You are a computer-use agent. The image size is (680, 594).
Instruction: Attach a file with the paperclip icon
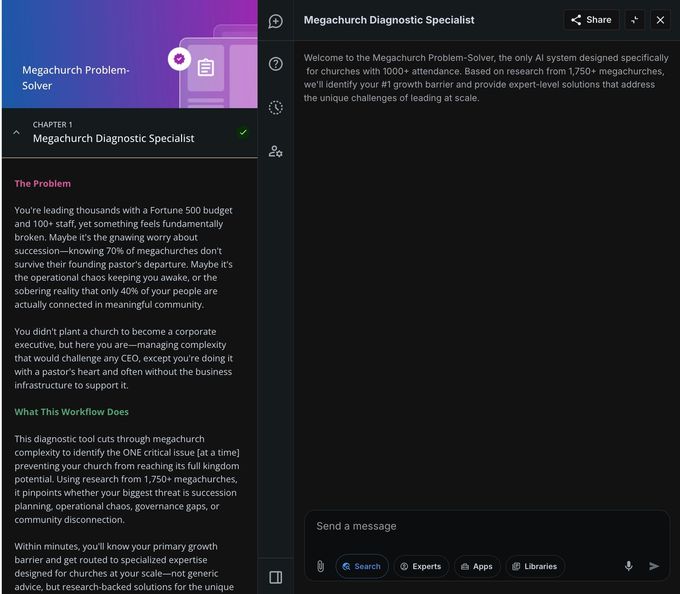tap(320, 566)
